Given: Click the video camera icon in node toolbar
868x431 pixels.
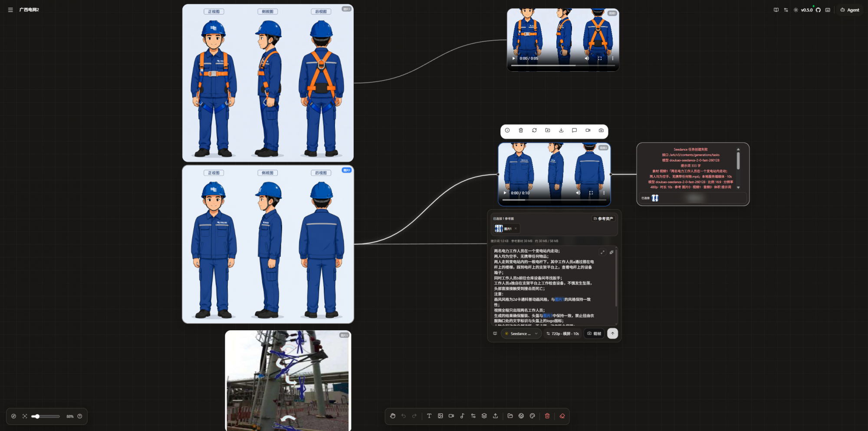Looking at the screenshot, I should tap(588, 130).
